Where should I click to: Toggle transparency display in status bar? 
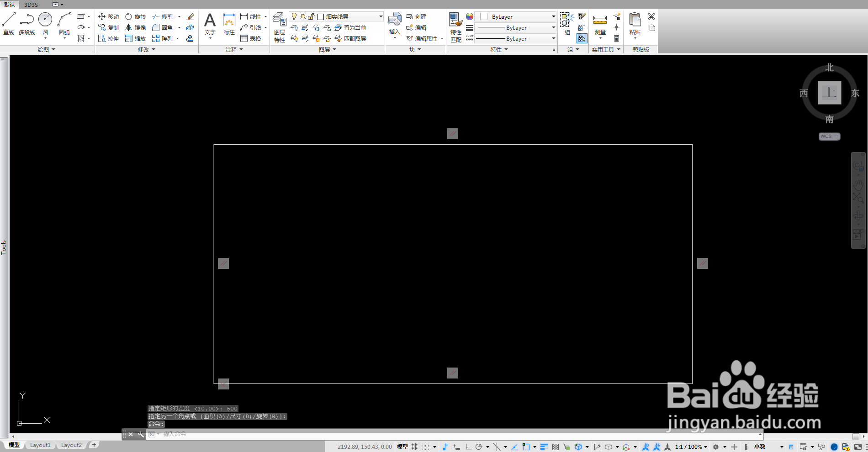tap(556, 447)
